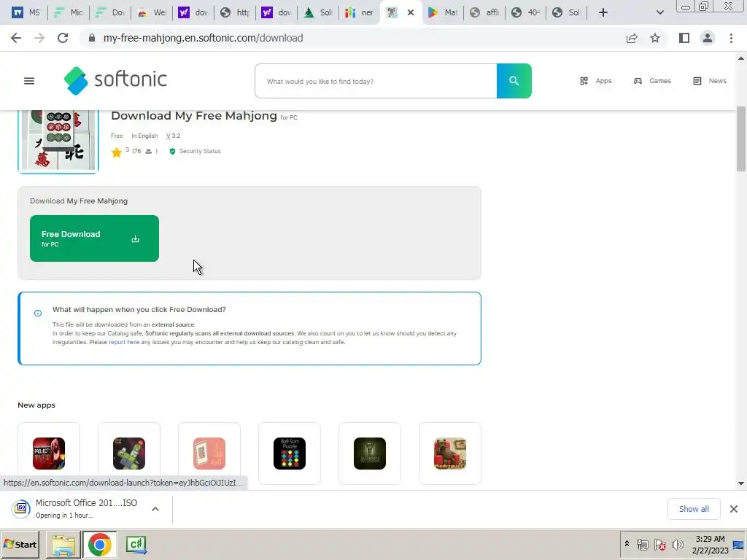Open the News section

click(x=710, y=81)
